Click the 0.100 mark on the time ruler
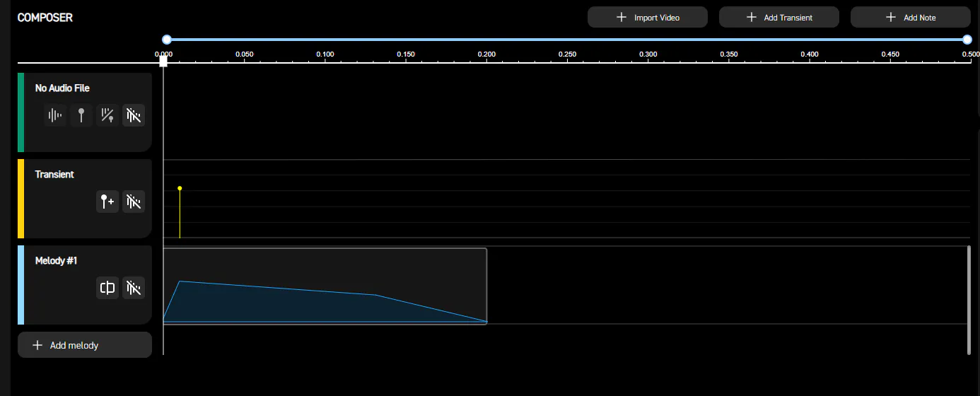Image resolution: width=980 pixels, height=396 pixels. click(x=325, y=54)
